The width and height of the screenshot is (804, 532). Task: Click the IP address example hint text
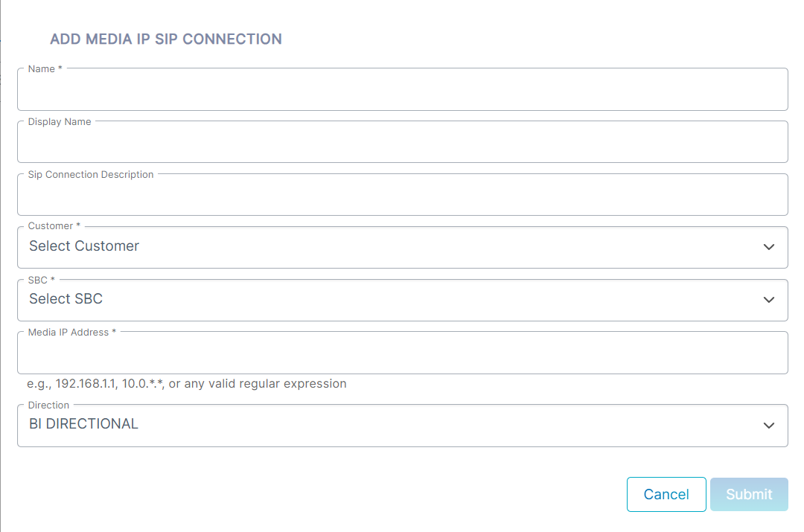pos(187,383)
